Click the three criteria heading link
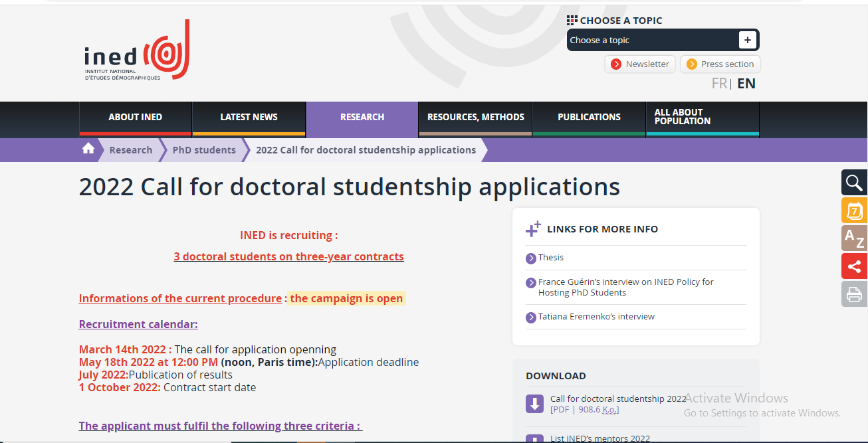Viewport: 868px width, 443px height. pyautogui.click(x=221, y=426)
